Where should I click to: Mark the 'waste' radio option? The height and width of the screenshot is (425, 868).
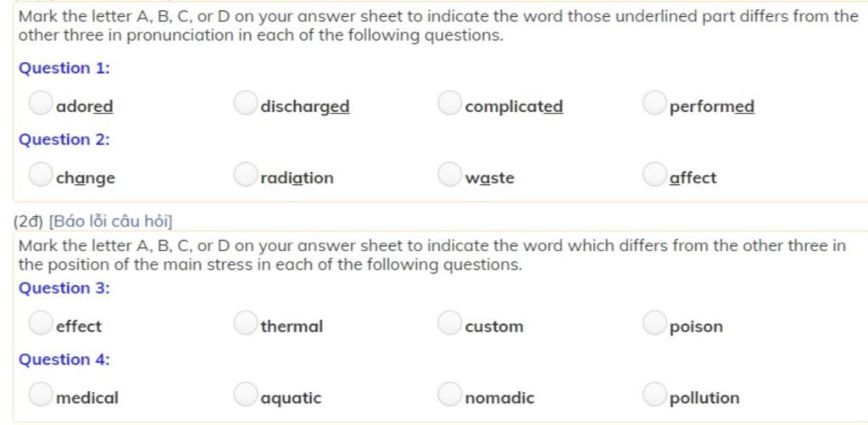click(449, 175)
